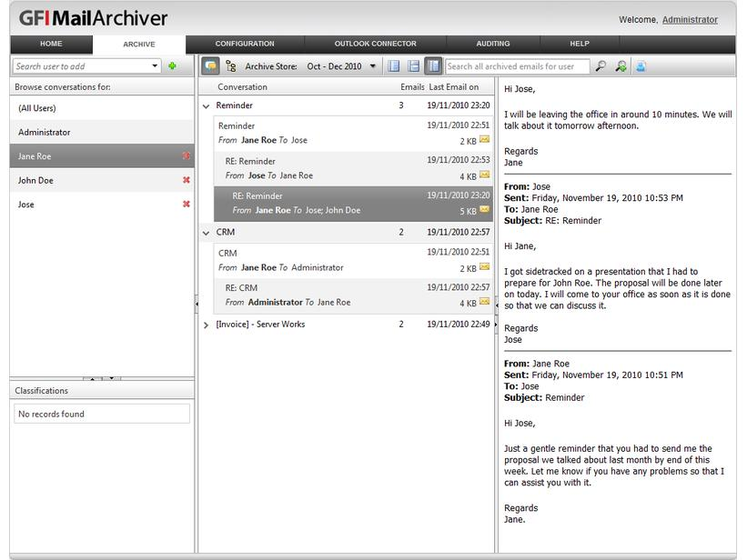
Task: Sort by the Emails column header
Action: [x=412, y=86]
